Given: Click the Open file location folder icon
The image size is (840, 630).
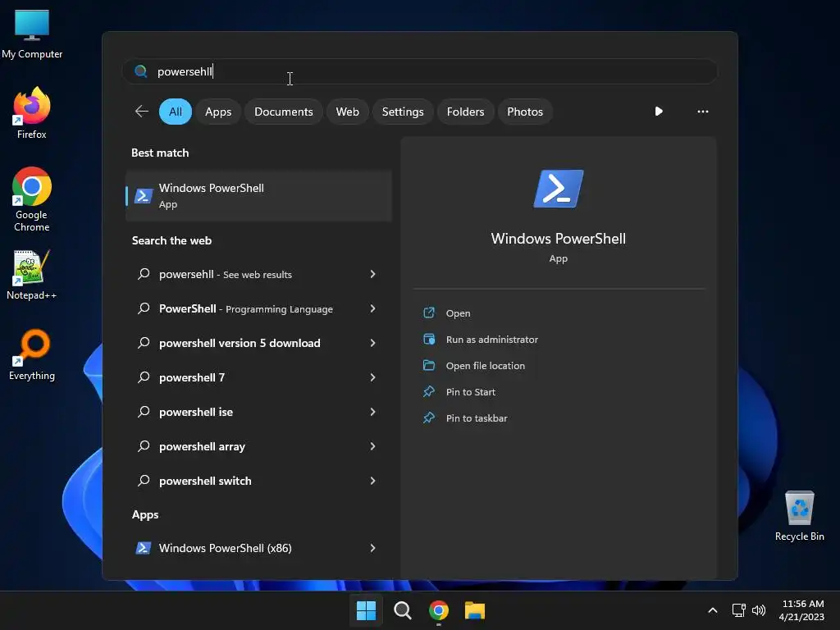Looking at the screenshot, I should (x=429, y=365).
